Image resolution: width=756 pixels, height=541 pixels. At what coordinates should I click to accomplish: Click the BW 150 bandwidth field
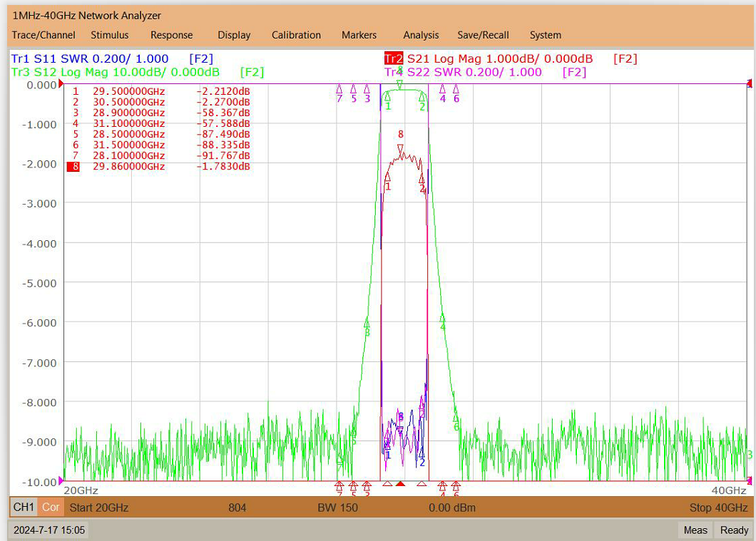pyautogui.click(x=337, y=507)
